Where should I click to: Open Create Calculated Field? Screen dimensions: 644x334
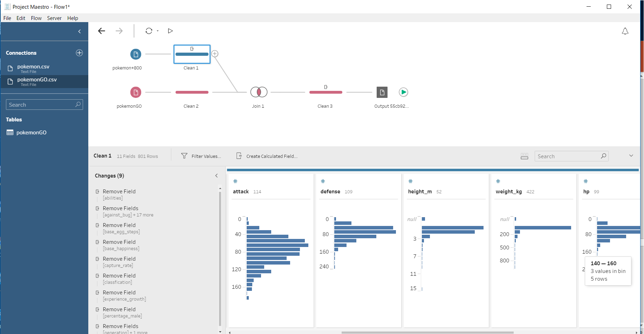click(267, 156)
